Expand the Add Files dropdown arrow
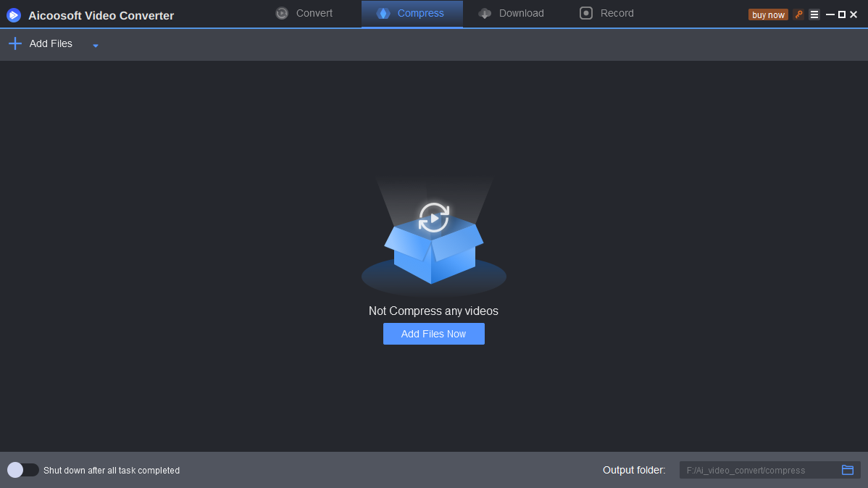Viewport: 868px width, 488px height. pos(95,46)
